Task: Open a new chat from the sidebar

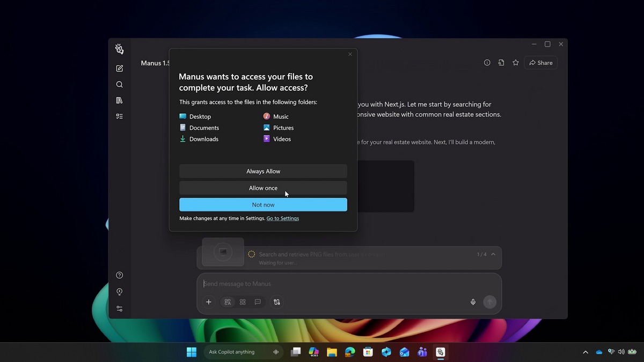Action: click(119, 68)
